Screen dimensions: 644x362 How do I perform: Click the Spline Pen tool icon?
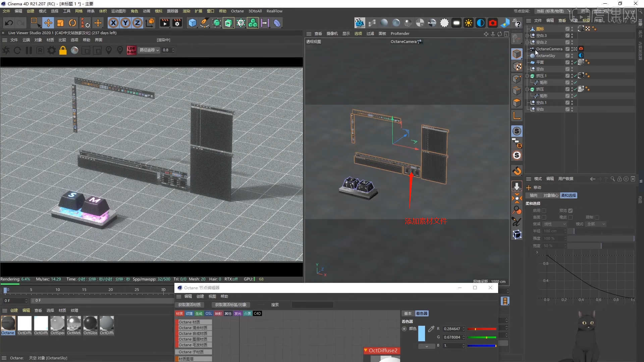(x=204, y=23)
